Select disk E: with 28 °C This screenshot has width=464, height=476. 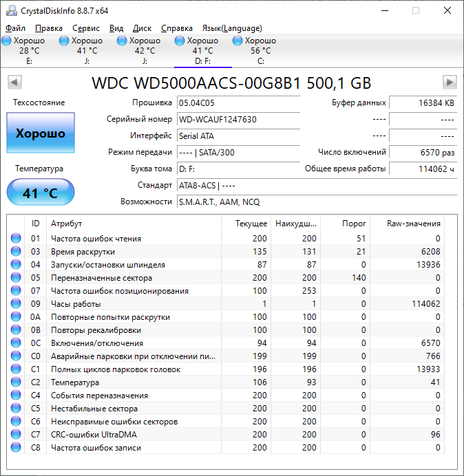[29, 50]
